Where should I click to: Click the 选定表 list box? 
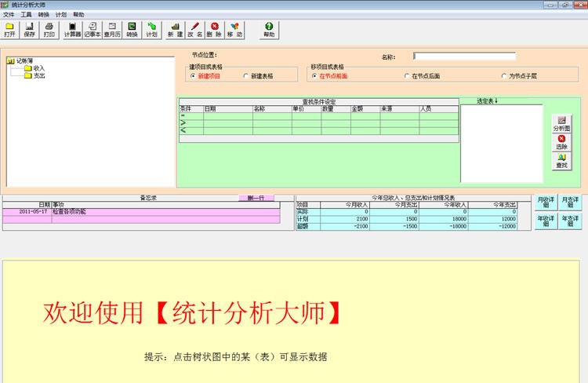(502, 144)
